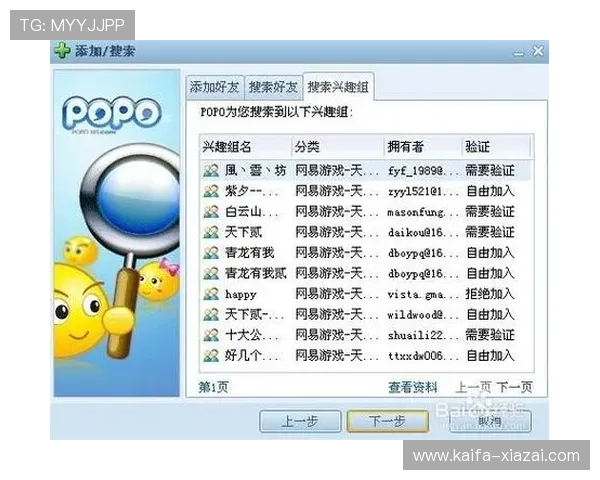Image resolution: width=600 pixels, height=480 pixels.
Task: Sort by the 拥有者 column header
Action: click(423, 147)
